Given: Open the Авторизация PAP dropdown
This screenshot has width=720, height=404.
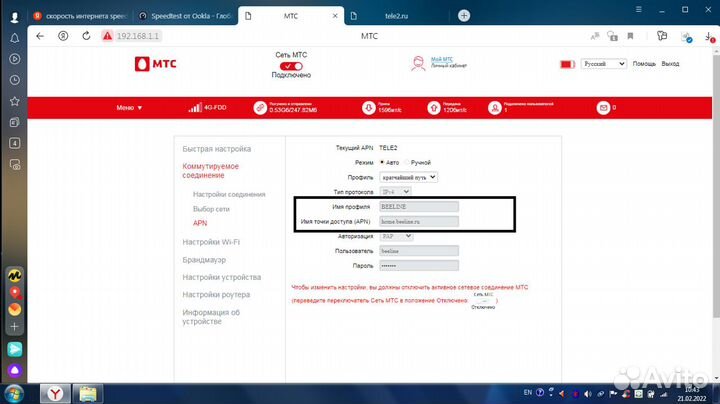Looking at the screenshot, I should coord(396,236).
